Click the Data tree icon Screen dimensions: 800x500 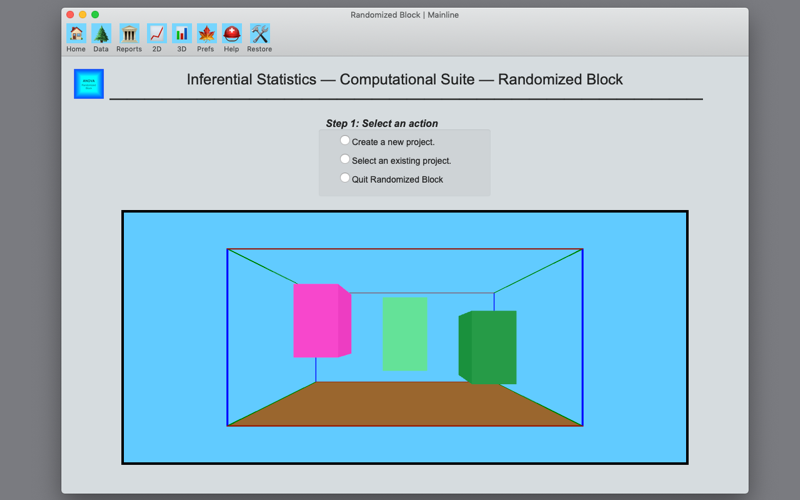tap(101, 34)
